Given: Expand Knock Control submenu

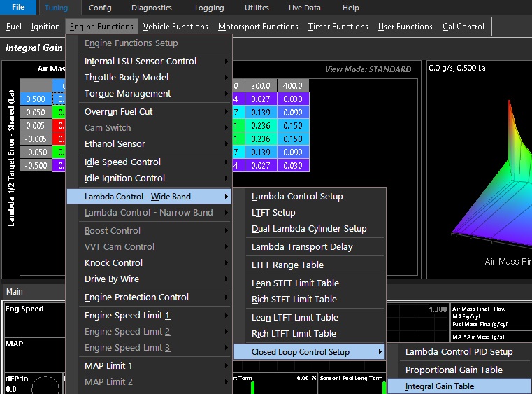Looking at the screenshot, I should pyautogui.click(x=150, y=263).
